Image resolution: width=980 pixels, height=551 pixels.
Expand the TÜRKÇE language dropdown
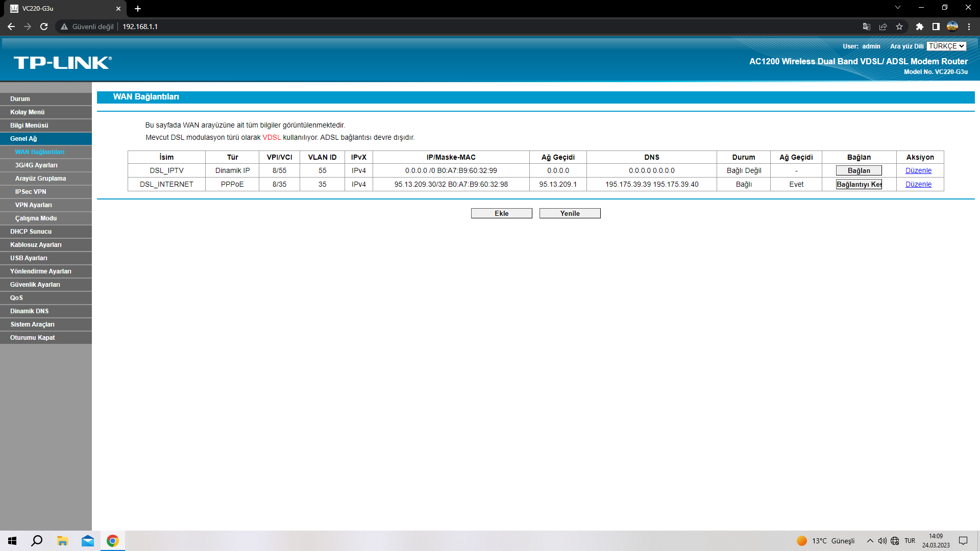[946, 46]
